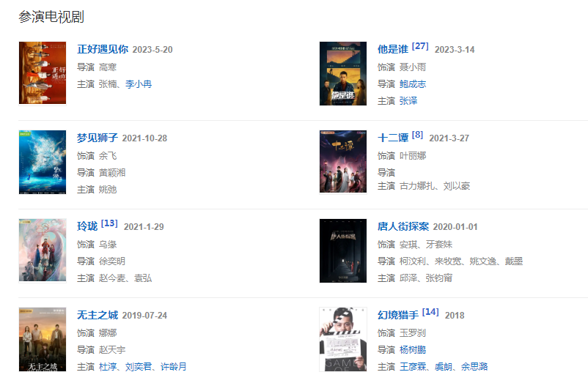Click the 幻境猎手 clapperboard poster
The image size is (588, 383).
pyautogui.click(x=342, y=340)
